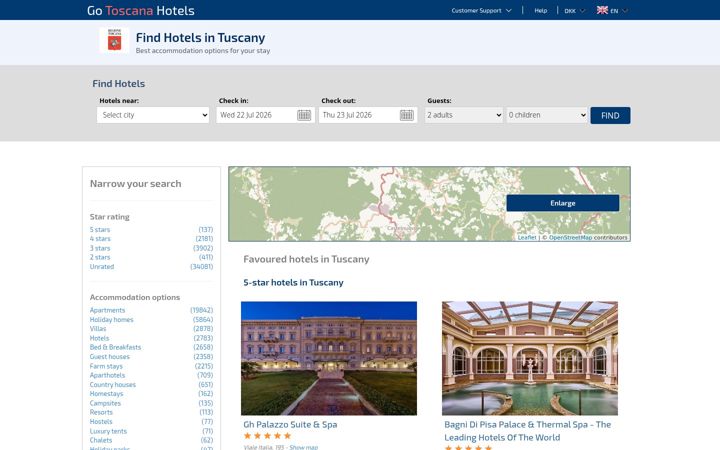Open the Leaflet attribution link
The image size is (720, 450).
coord(527,237)
